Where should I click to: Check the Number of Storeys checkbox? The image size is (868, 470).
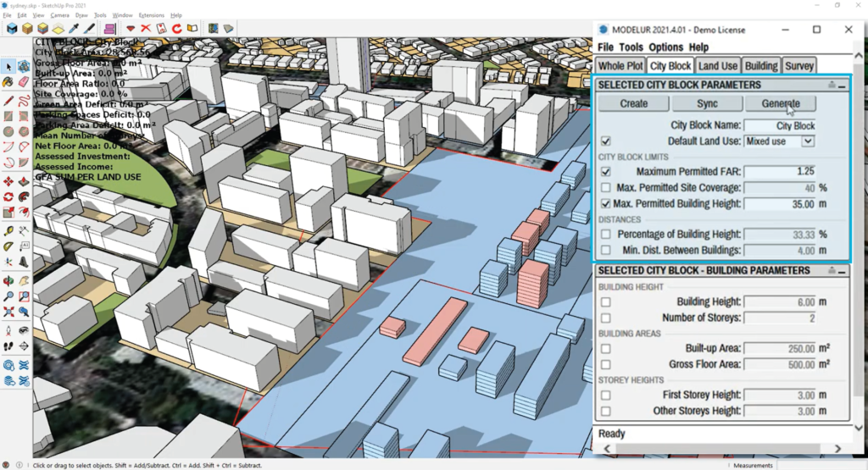(605, 318)
